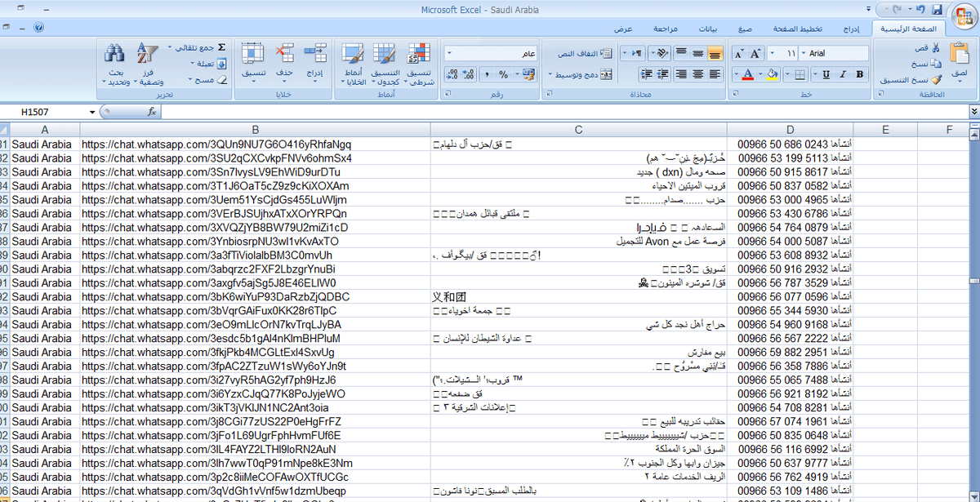Click the red font color button

(x=747, y=74)
